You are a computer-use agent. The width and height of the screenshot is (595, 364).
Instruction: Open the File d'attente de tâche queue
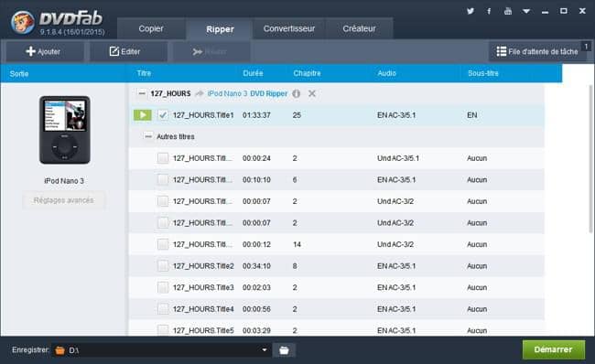pyautogui.click(x=536, y=51)
